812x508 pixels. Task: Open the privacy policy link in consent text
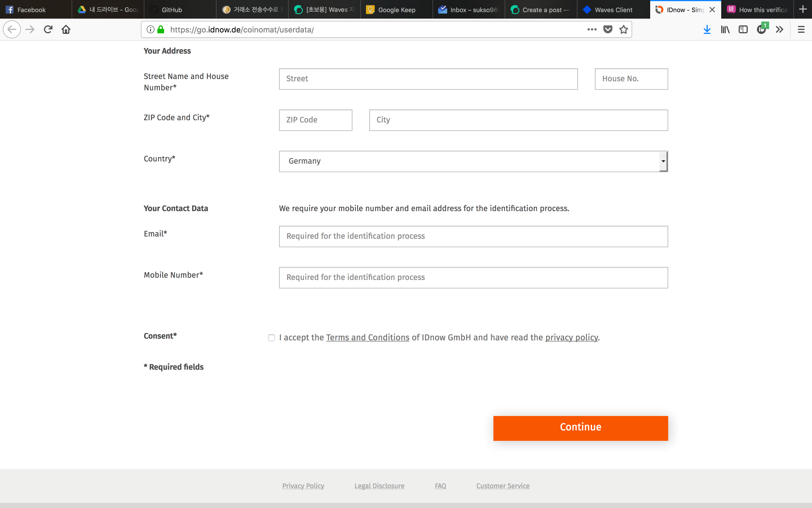[x=572, y=337]
